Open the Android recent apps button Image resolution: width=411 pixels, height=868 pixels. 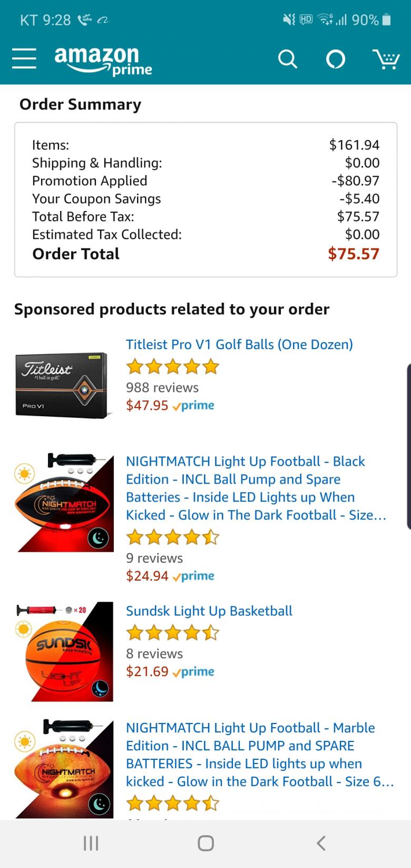[91, 843]
